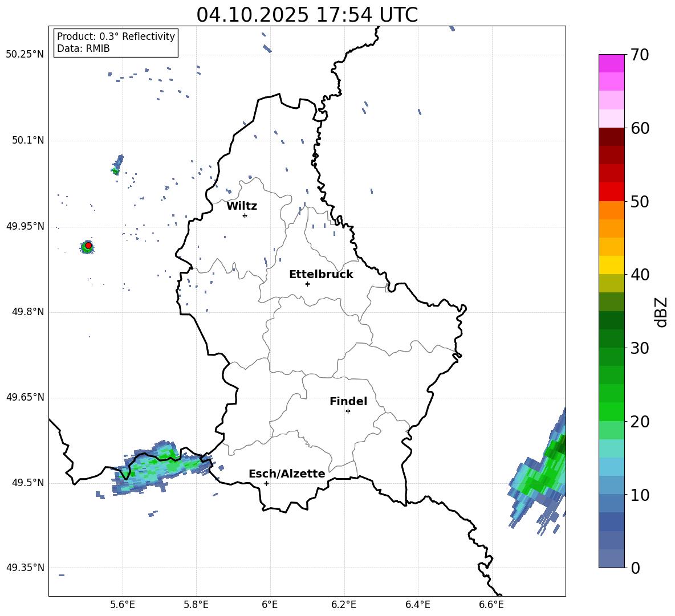Screen dimensions: 675x616
Task: Click the 10 tick on the colorbar
Action: [x=640, y=495]
